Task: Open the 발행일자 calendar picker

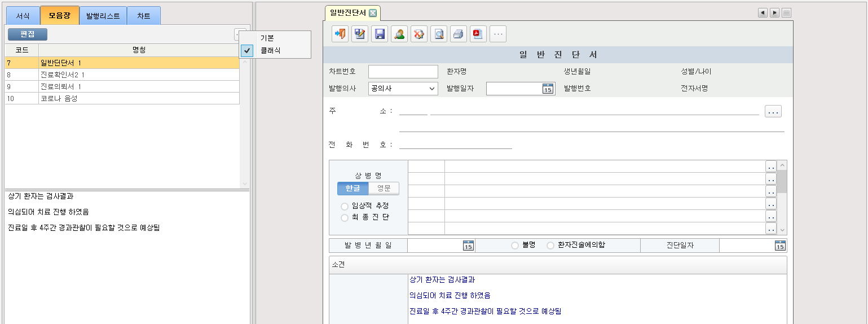Action: [548, 89]
